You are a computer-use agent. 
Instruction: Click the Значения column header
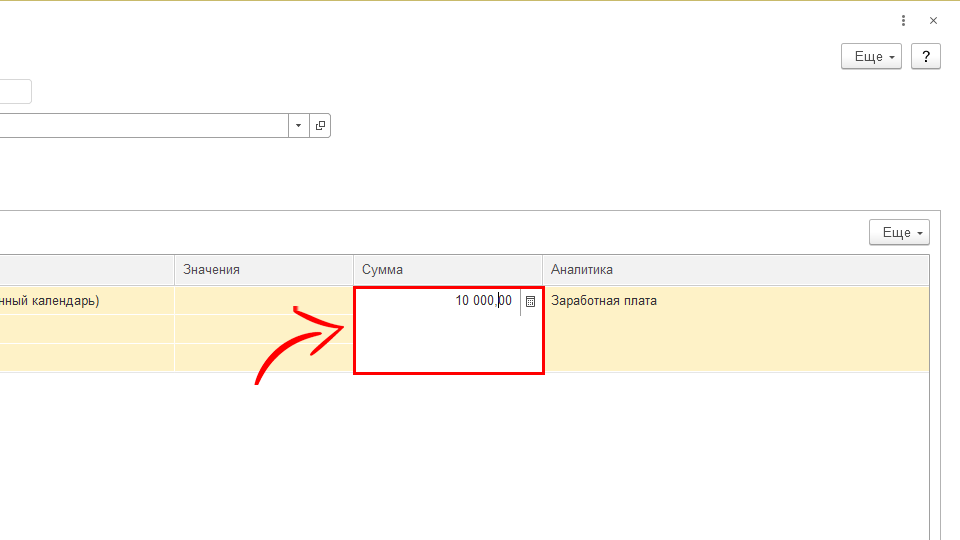263,269
